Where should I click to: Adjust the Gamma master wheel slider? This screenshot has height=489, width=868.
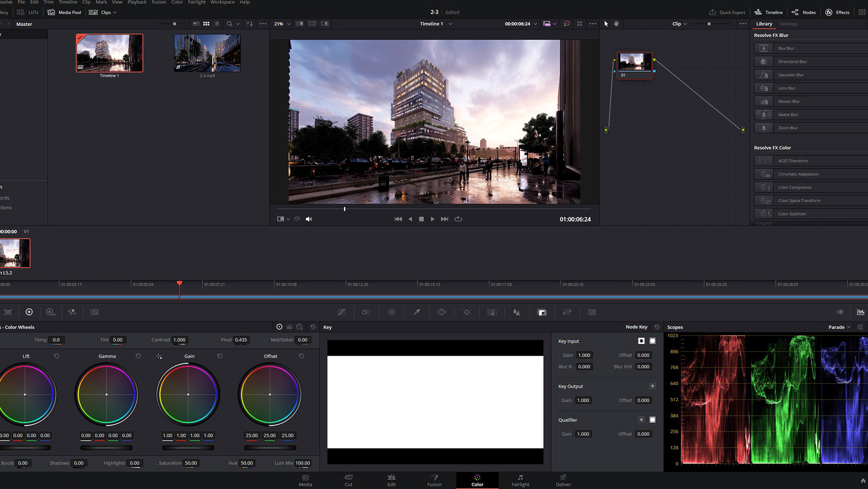coord(107,448)
